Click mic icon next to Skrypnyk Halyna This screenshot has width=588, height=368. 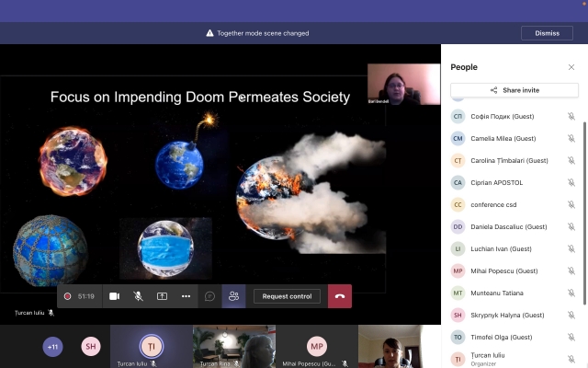click(571, 315)
